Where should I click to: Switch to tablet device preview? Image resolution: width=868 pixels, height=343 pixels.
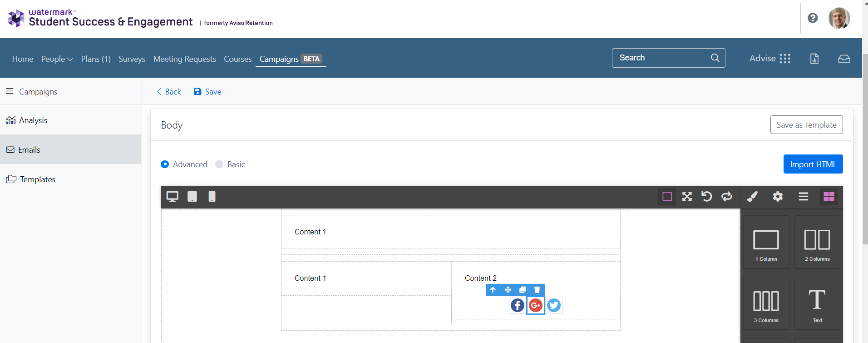[x=192, y=197]
